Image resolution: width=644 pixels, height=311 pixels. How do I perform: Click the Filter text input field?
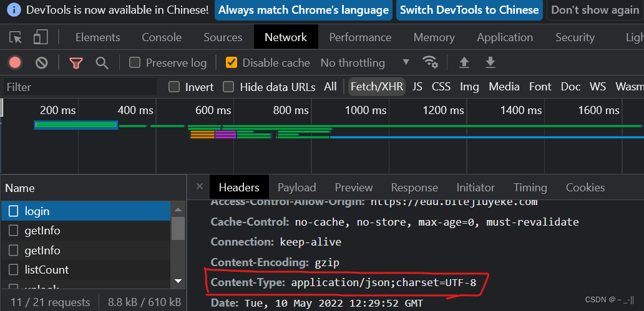pyautogui.click(x=80, y=87)
